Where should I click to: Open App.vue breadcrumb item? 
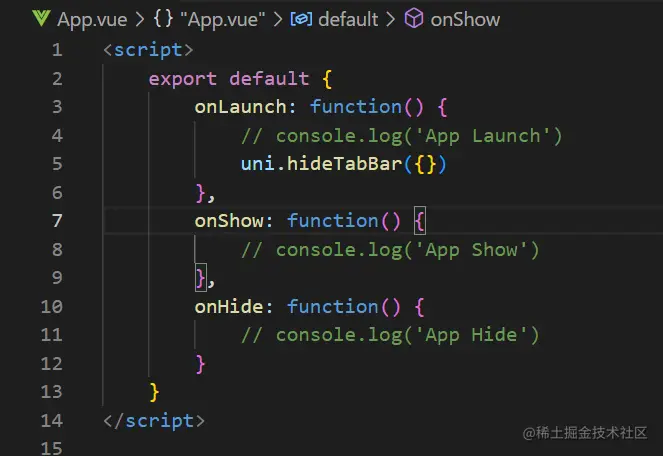coord(92,19)
